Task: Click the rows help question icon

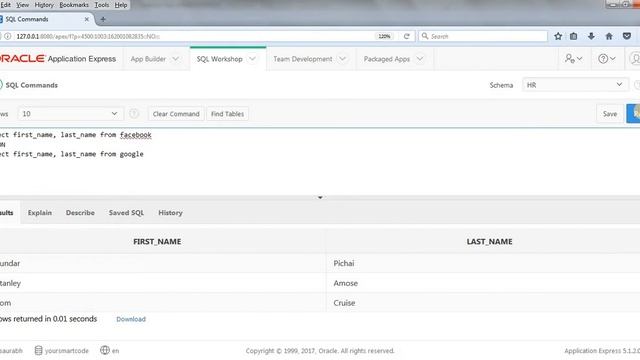Action: (x=134, y=114)
